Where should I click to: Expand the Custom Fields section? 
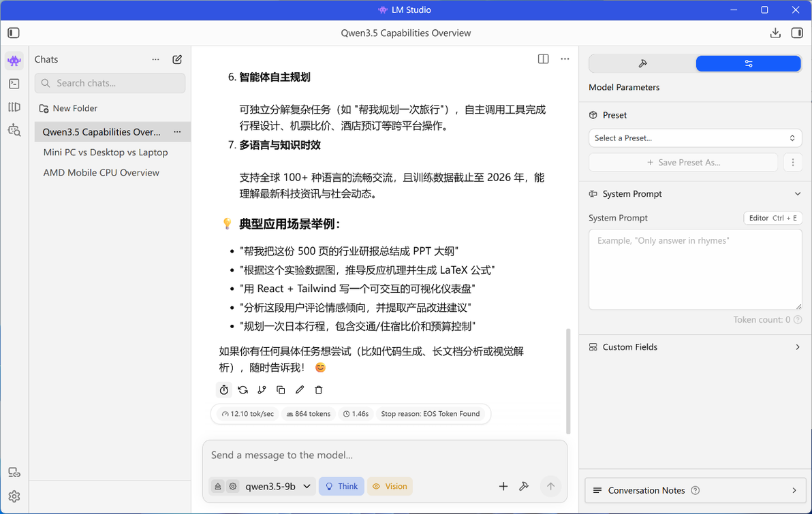pyautogui.click(x=695, y=347)
